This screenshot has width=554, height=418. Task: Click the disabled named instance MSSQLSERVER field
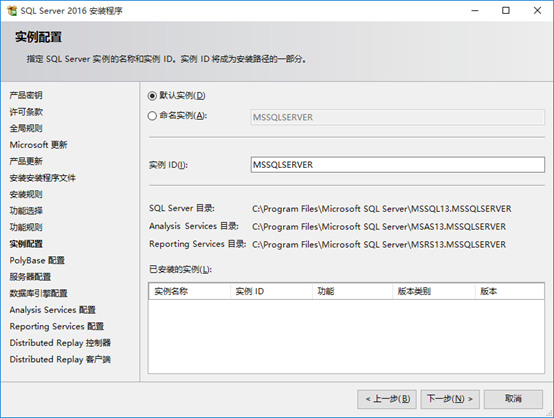397,117
